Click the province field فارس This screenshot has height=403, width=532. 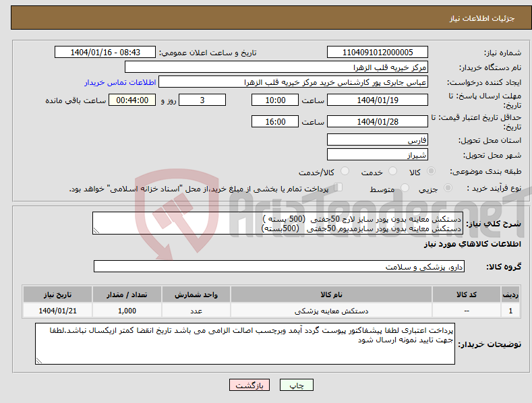click(x=378, y=139)
